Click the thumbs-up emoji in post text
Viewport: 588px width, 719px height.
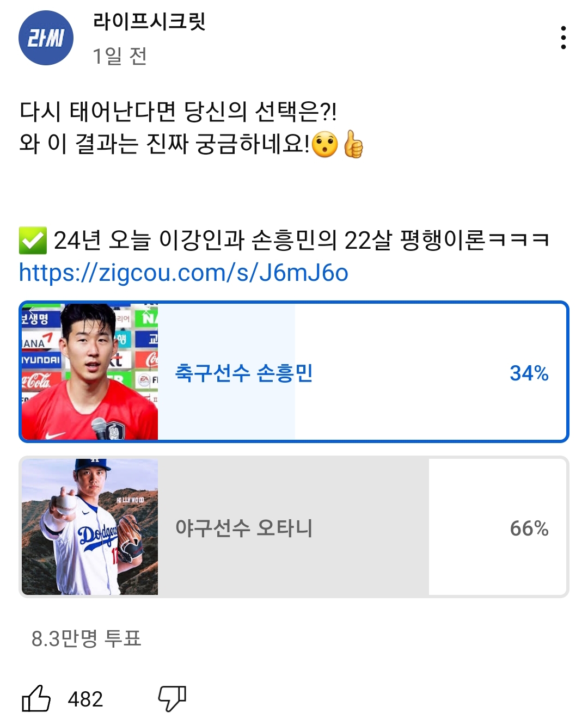(353, 145)
